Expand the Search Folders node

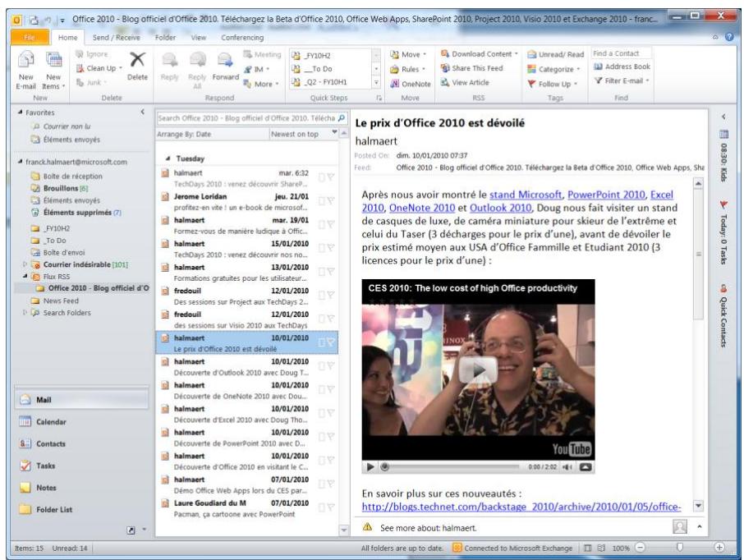[25, 312]
